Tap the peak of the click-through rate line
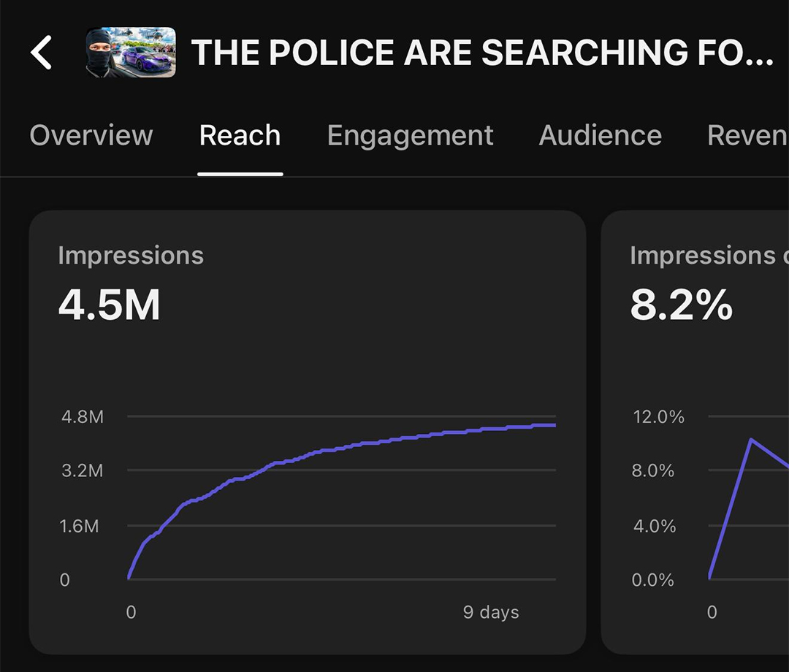The height and width of the screenshot is (672, 789). tap(750, 440)
